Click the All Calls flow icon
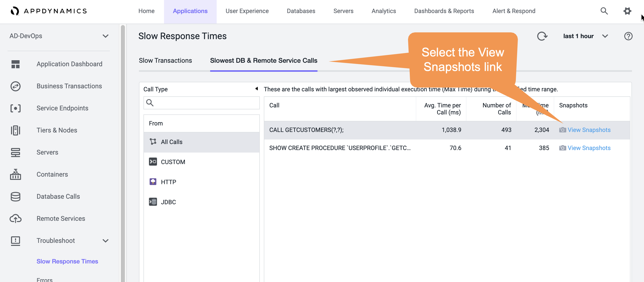Screen dimensions: 644x282 [153, 142]
